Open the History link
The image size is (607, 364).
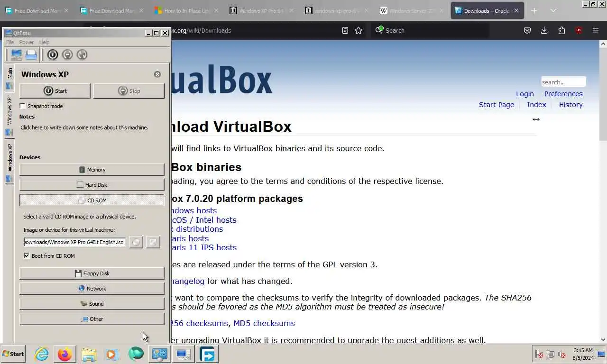click(x=571, y=105)
